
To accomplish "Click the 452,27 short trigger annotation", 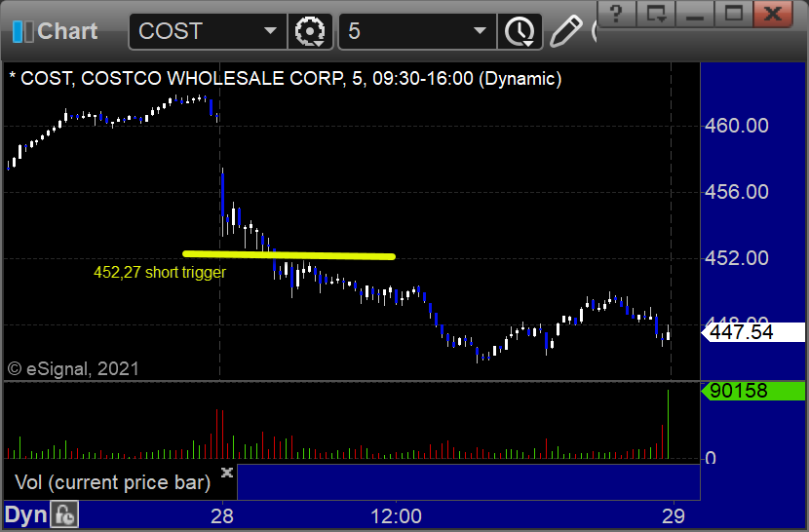I will coord(160,272).
